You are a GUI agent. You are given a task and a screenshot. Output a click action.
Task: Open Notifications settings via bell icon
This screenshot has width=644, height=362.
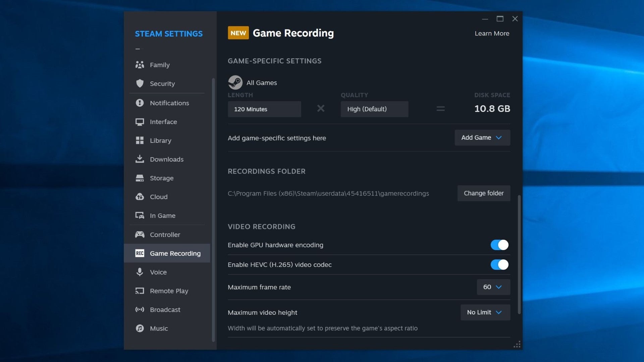click(x=140, y=103)
